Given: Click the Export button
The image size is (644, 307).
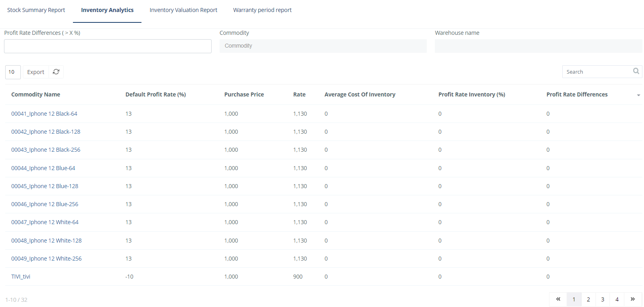Looking at the screenshot, I should click(x=36, y=72).
